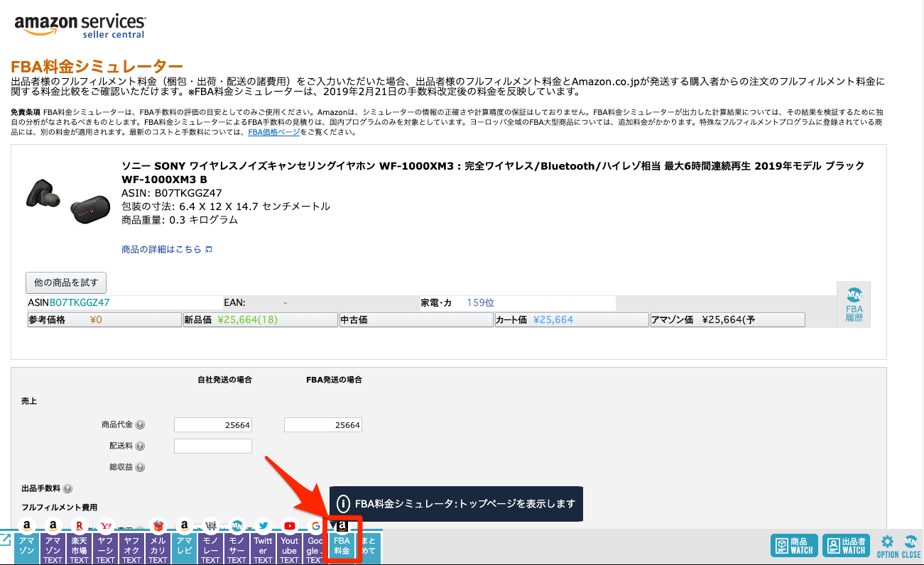Click the 'FBA料金シミュレーター' page heading

click(x=97, y=67)
